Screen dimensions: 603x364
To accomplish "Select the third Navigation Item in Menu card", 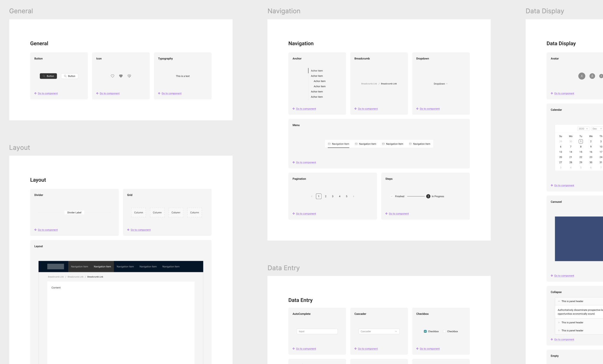I will coord(392,144).
